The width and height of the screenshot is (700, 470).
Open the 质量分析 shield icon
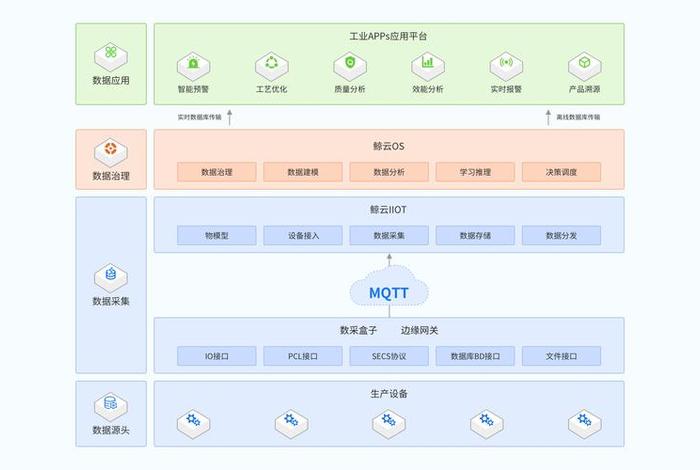click(x=349, y=67)
